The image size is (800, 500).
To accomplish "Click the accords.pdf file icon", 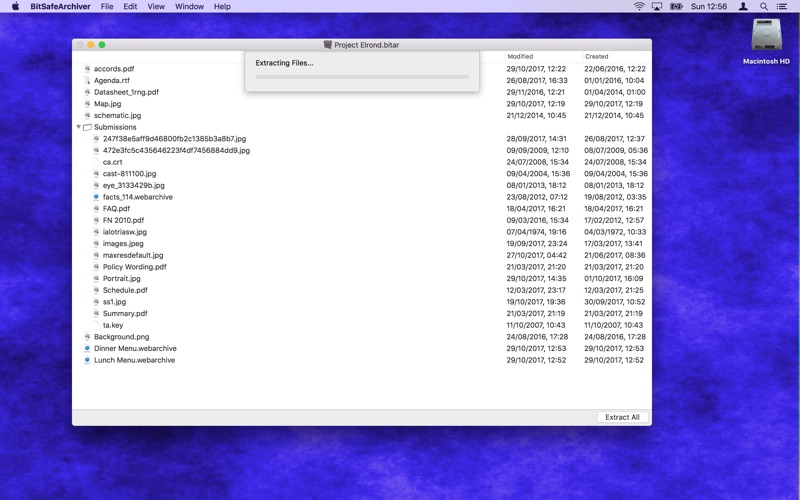I will (87, 68).
